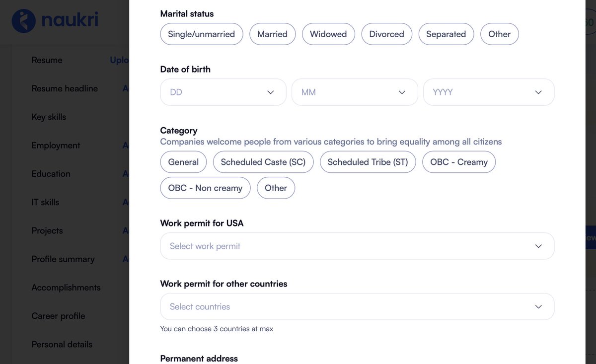Viewport: 596px width, 364px height.
Task: Choose Scheduled Caste (SC) category
Action: click(263, 162)
